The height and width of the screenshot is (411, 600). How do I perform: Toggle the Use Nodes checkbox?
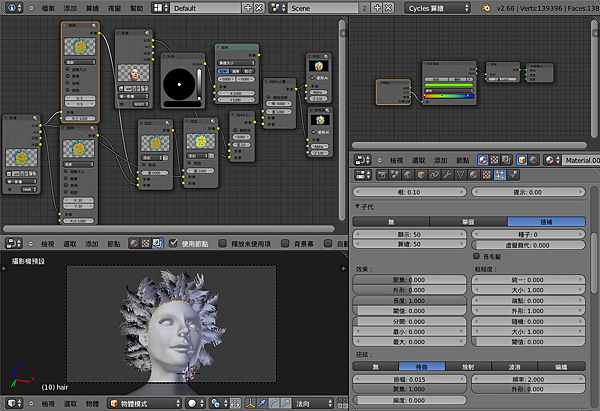pyautogui.click(x=173, y=243)
